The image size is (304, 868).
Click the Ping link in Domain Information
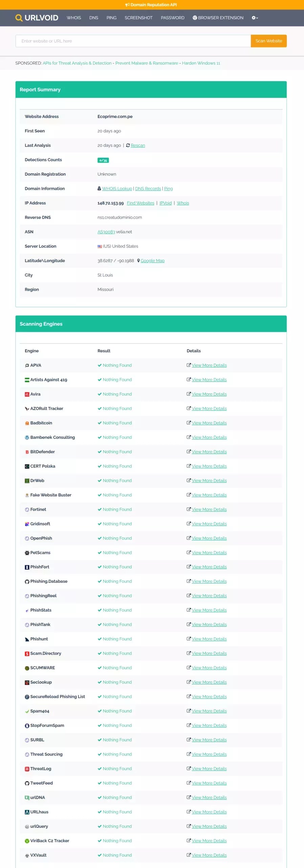(168, 189)
